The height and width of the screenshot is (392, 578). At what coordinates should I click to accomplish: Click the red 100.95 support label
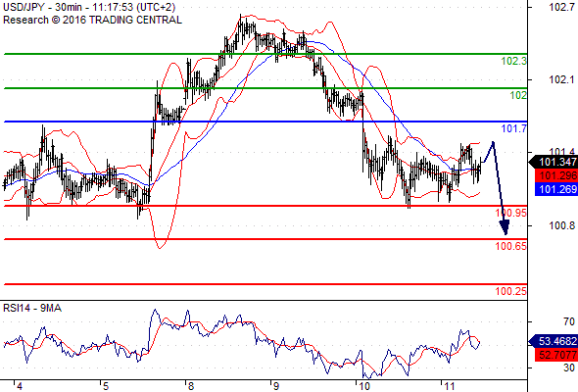click(511, 213)
